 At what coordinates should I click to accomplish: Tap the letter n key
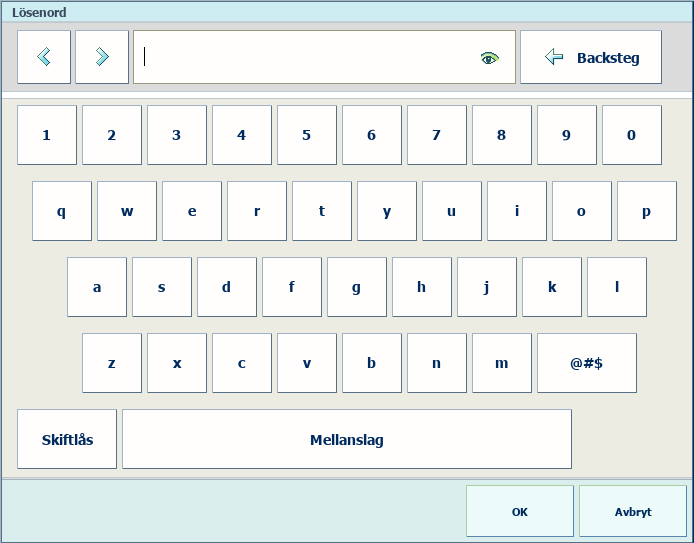tap(437, 363)
